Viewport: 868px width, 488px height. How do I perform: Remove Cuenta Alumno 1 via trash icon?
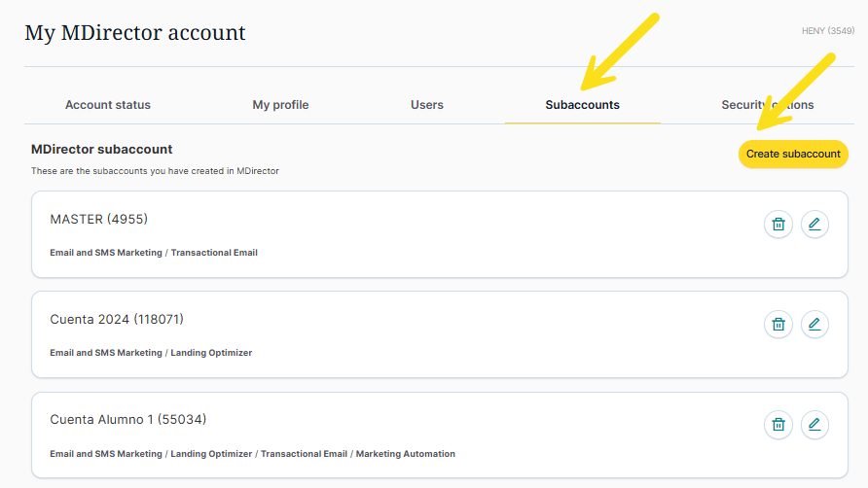[x=778, y=425]
